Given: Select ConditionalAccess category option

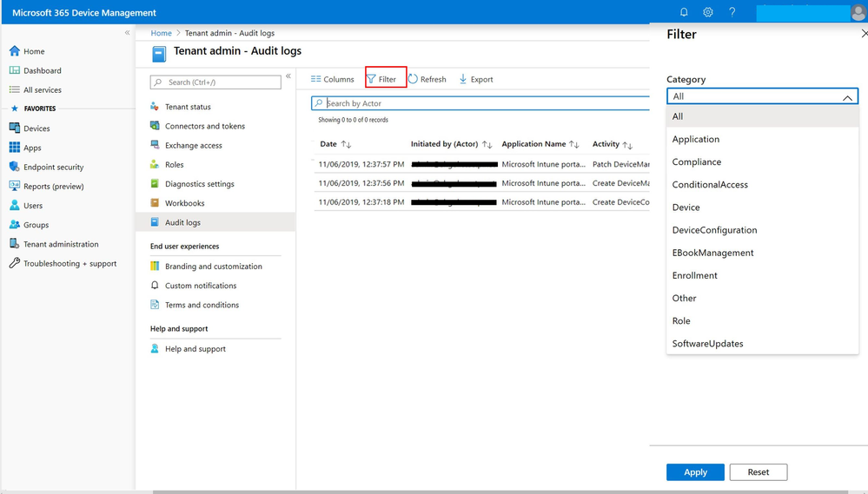Looking at the screenshot, I should pos(762,184).
